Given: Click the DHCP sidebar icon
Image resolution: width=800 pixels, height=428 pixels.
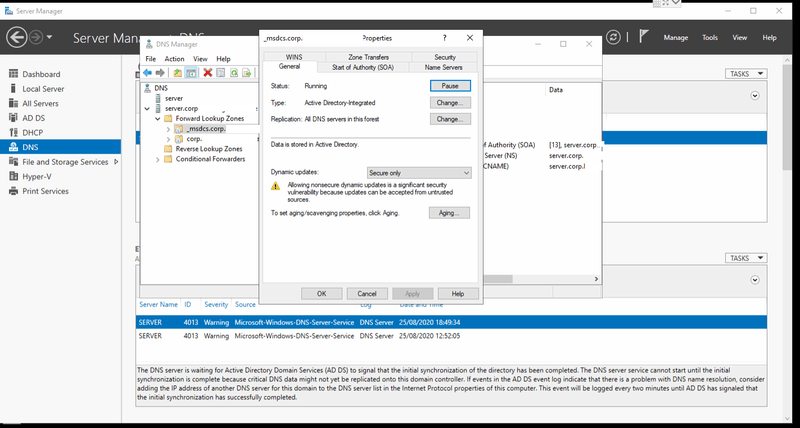Looking at the screenshot, I should [x=14, y=133].
